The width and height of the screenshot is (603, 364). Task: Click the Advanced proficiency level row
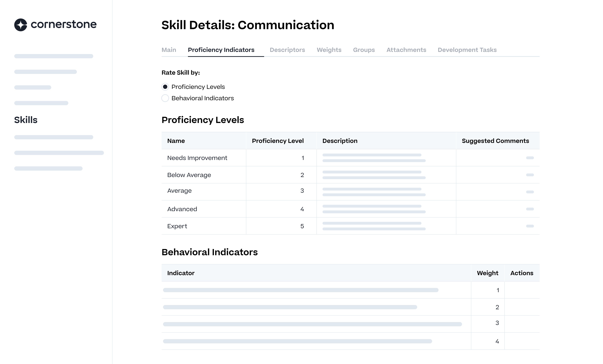tap(182, 209)
